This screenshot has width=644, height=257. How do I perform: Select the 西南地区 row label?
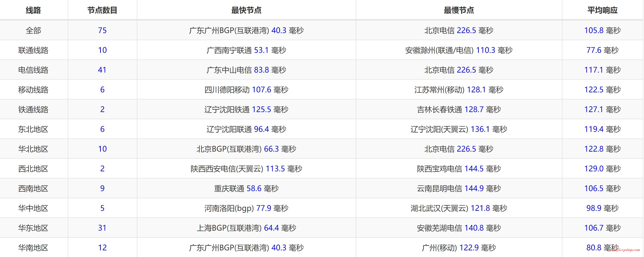(x=33, y=188)
